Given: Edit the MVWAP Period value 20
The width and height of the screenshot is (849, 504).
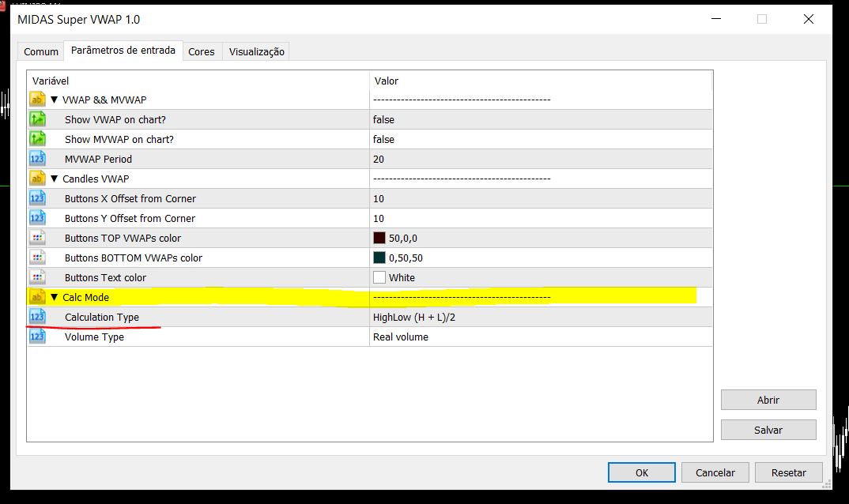Looking at the screenshot, I should [379, 159].
